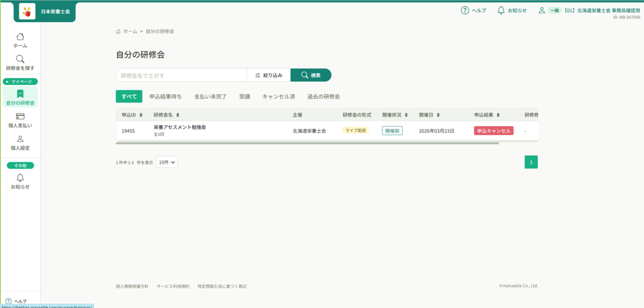Screen dimensions: 644x308
Task: Select the 自分の研修会 sidebar icon
Action: point(20,94)
